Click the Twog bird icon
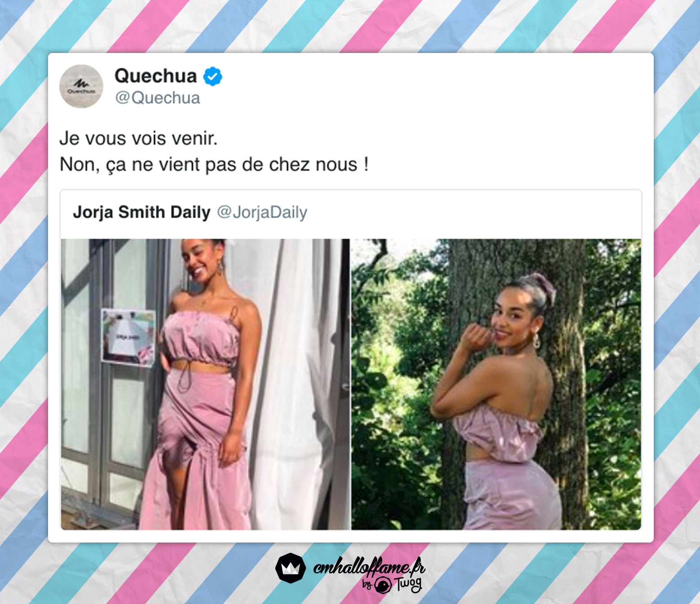 (x=383, y=585)
